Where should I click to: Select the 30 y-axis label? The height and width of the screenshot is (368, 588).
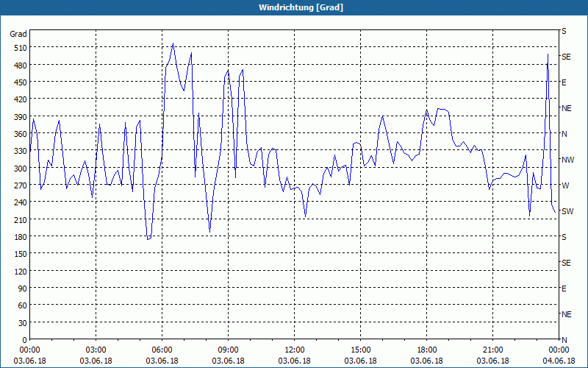(23, 323)
